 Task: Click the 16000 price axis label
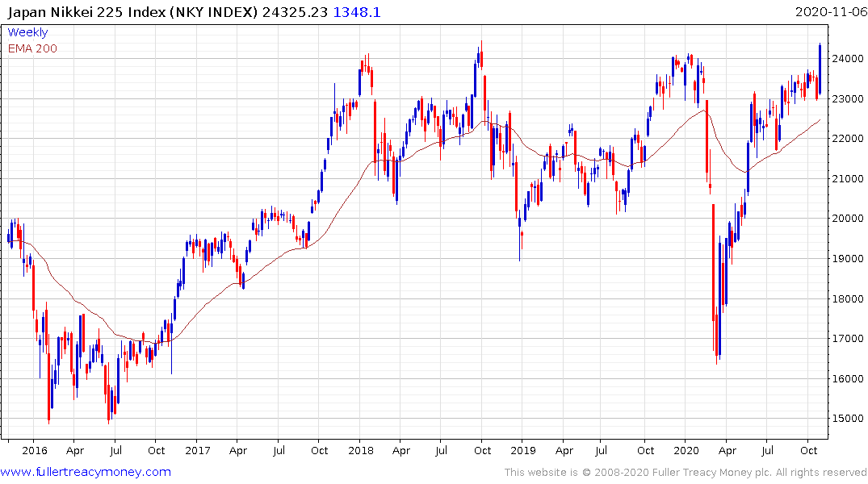coord(848,378)
